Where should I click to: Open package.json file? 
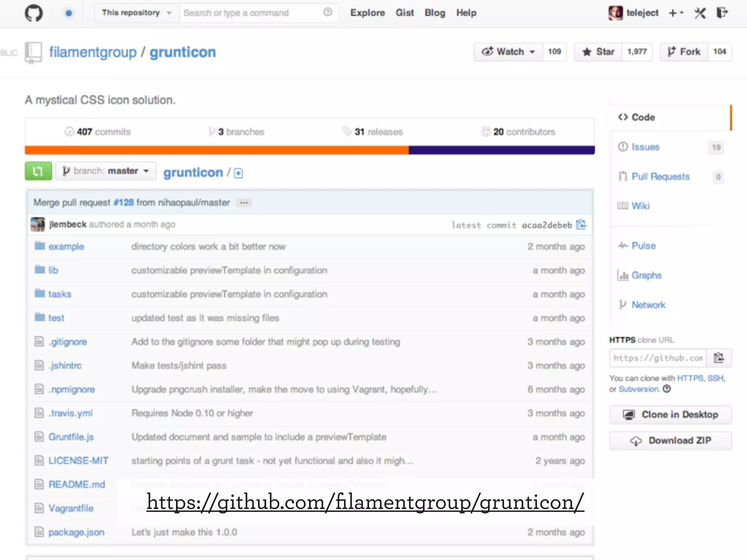[x=77, y=532]
